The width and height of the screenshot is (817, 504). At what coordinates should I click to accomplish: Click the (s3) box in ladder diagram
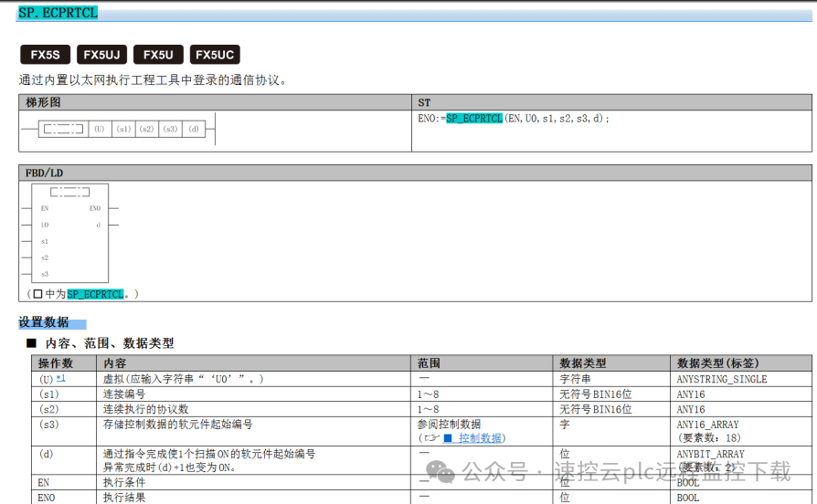coord(170,129)
